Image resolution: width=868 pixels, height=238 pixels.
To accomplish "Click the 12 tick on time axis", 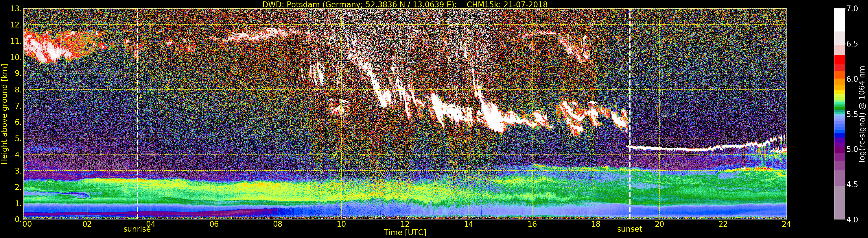I will [x=405, y=224].
